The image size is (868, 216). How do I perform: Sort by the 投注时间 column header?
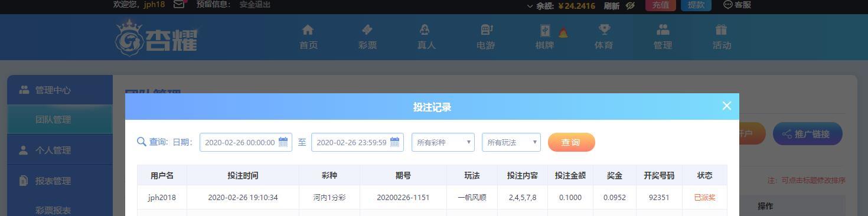[243, 175]
